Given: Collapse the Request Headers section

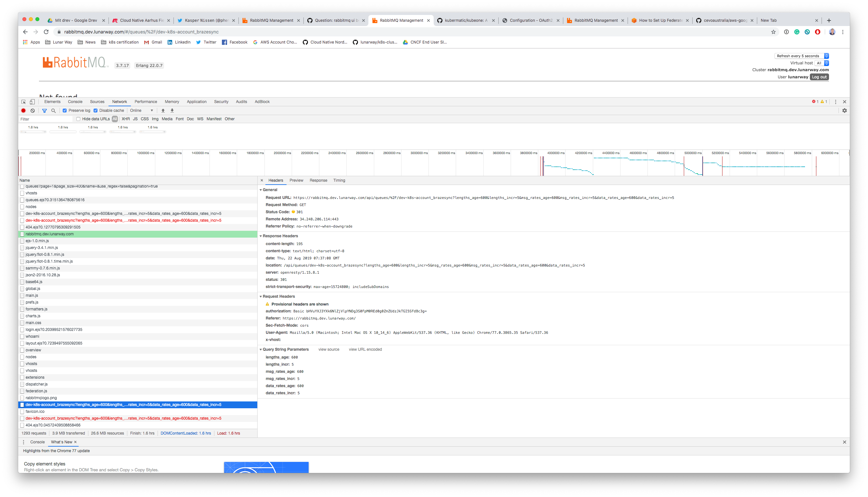Looking at the screenshot, I should tap(261, 297).
